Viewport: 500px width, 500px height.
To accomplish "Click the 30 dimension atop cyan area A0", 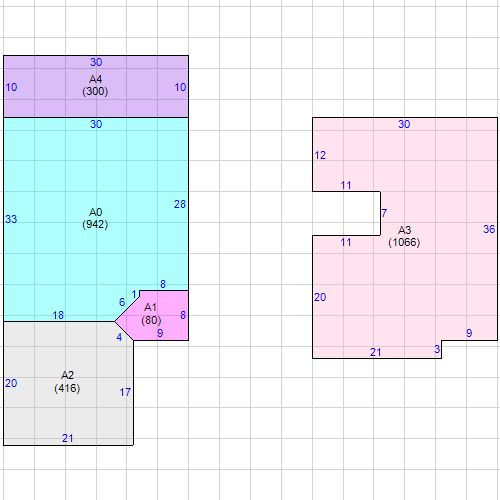I will pos(96,124).
